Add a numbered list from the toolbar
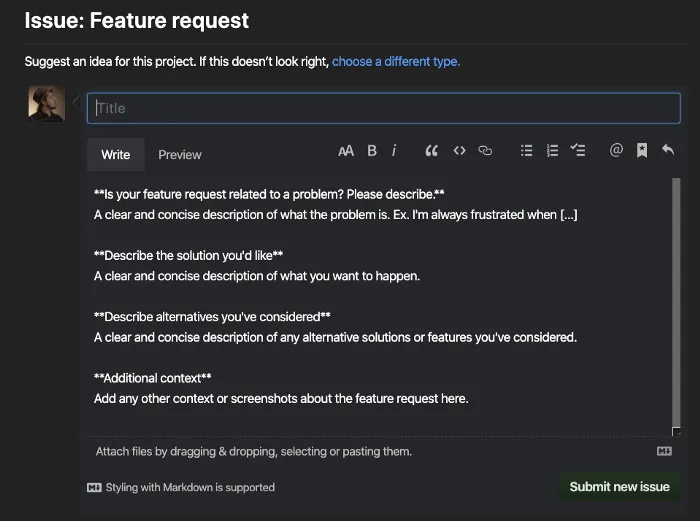700x521 pixels. pos(553,150)
